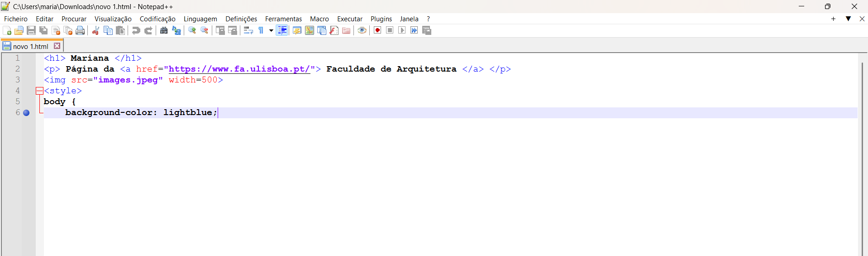Cut the selection with the scissors icon
The height and width of the screenshot is (256, 868).
[x=95, y=30]
